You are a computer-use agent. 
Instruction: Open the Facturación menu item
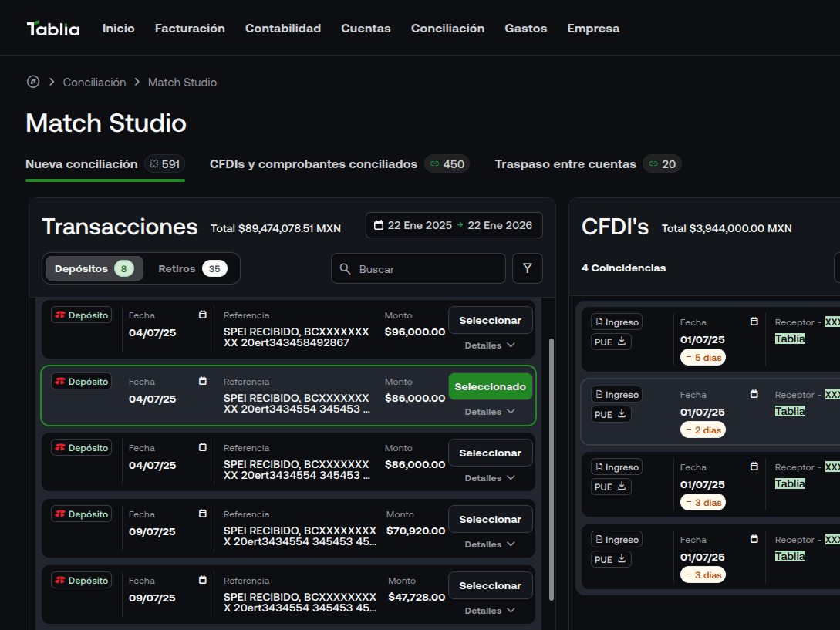pyautogui.click(x=190, y=28)
